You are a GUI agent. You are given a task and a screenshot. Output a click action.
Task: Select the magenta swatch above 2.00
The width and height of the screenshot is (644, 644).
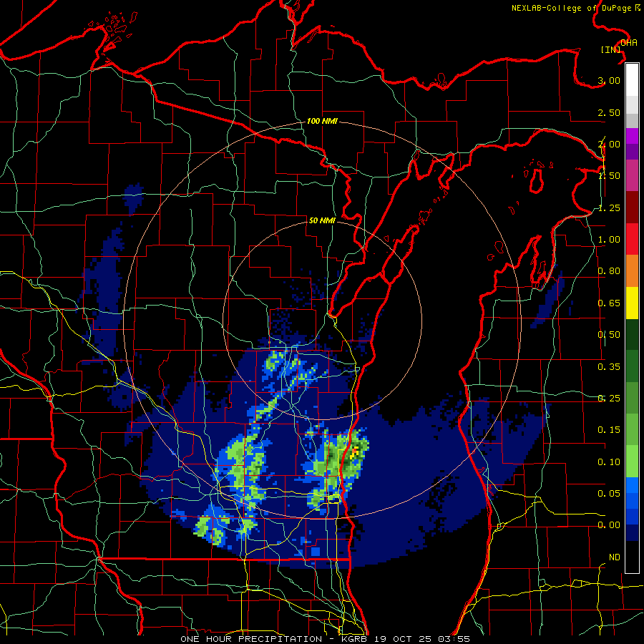[x=632, y=136]
